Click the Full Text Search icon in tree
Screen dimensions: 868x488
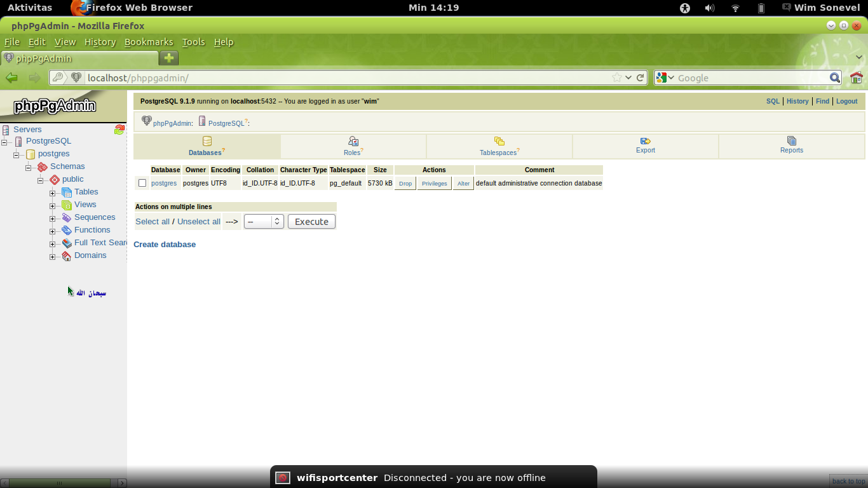(67, 243)
